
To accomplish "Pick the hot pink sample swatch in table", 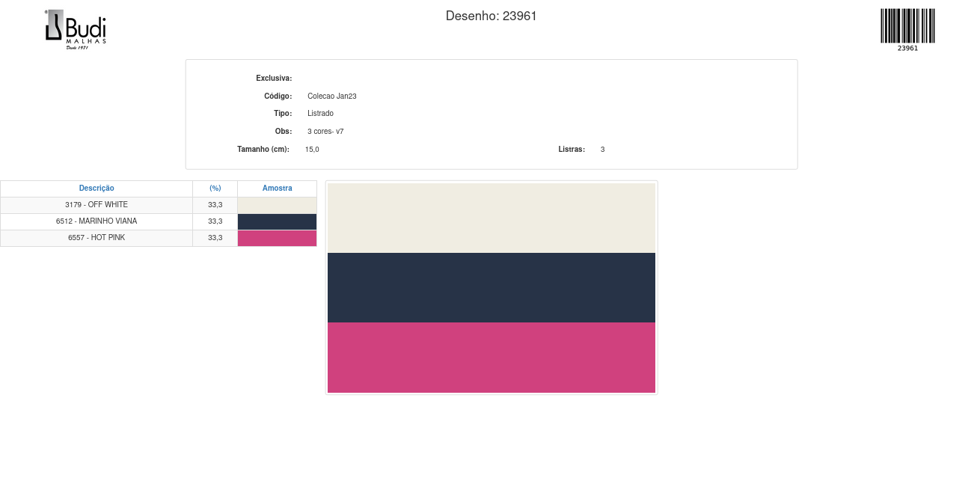I will [277, 239].
